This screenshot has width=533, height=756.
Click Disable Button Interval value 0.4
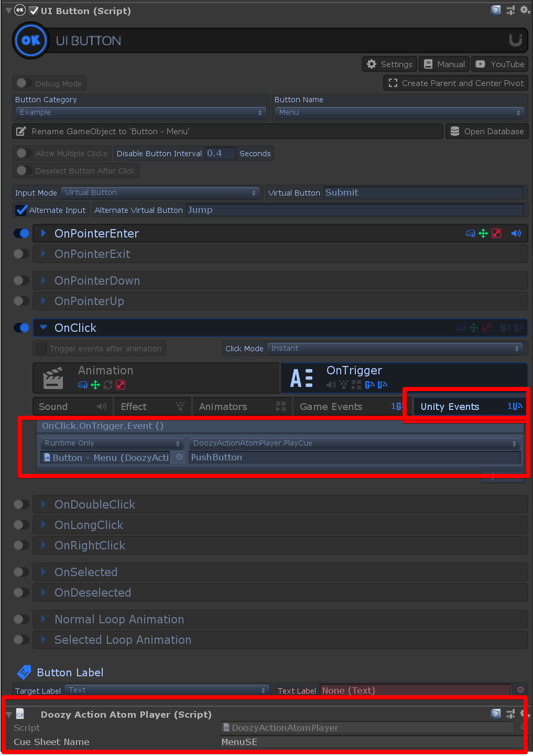(220, 154)
